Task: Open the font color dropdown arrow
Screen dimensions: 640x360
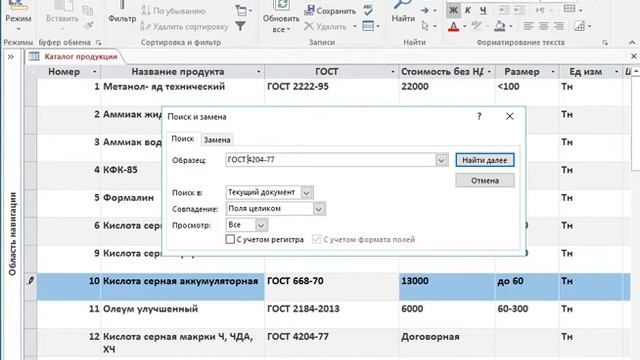Action: (x=464, y=27)
